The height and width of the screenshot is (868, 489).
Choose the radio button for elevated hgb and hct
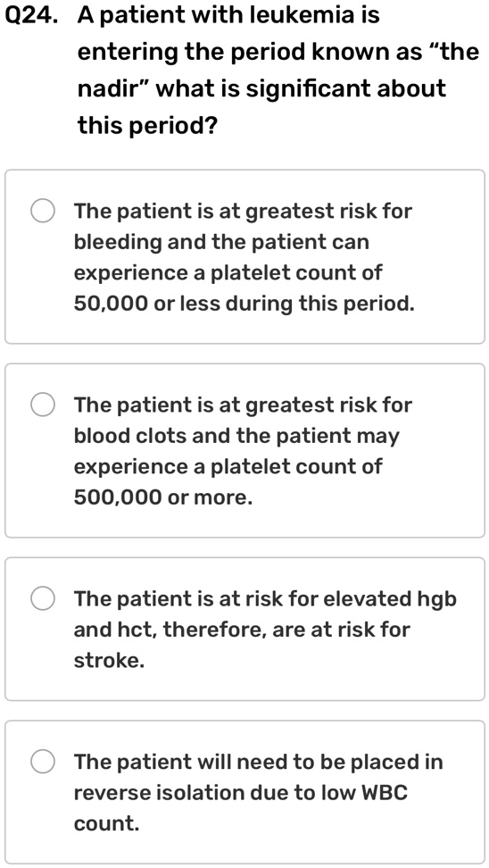pos(43,599)
